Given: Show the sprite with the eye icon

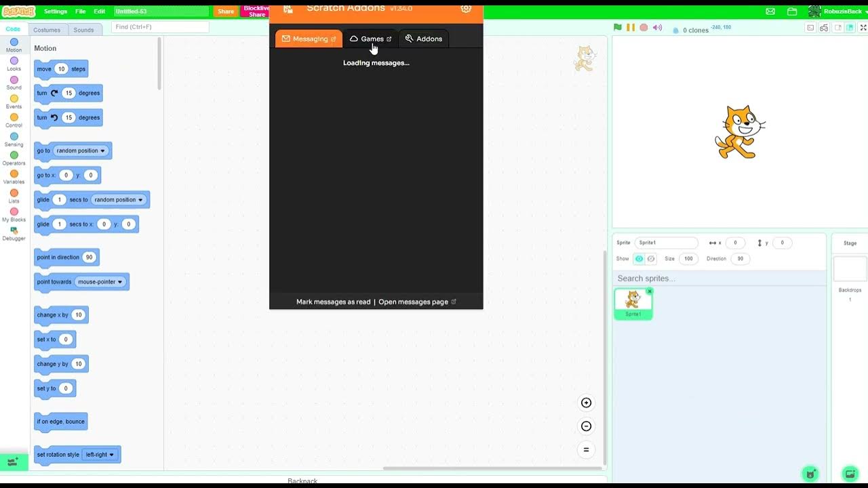Looking at the screenshot, I should click(639, 259).
